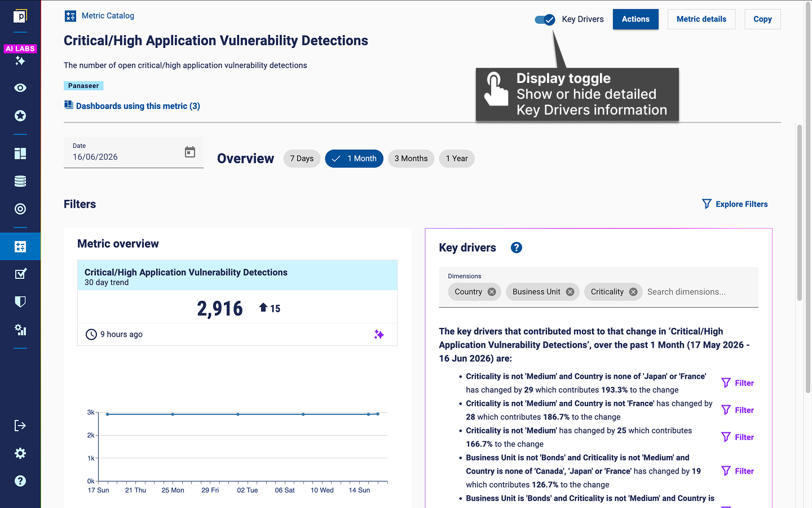Image resolution: width=812 pixels, height=508 pixels.
Task: Remove the Criticality dimension chip
Action: coord(633,292)
